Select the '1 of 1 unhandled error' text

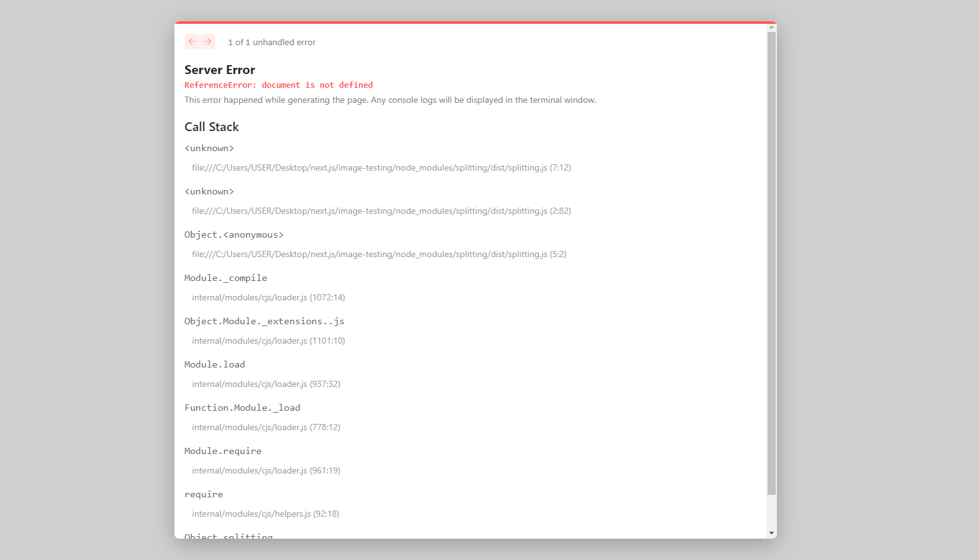coord(272,42)
